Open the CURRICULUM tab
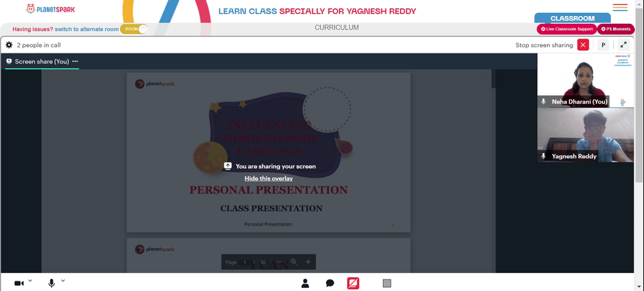The height and width of the screenshot is (291, 644). tap(336, 28)
